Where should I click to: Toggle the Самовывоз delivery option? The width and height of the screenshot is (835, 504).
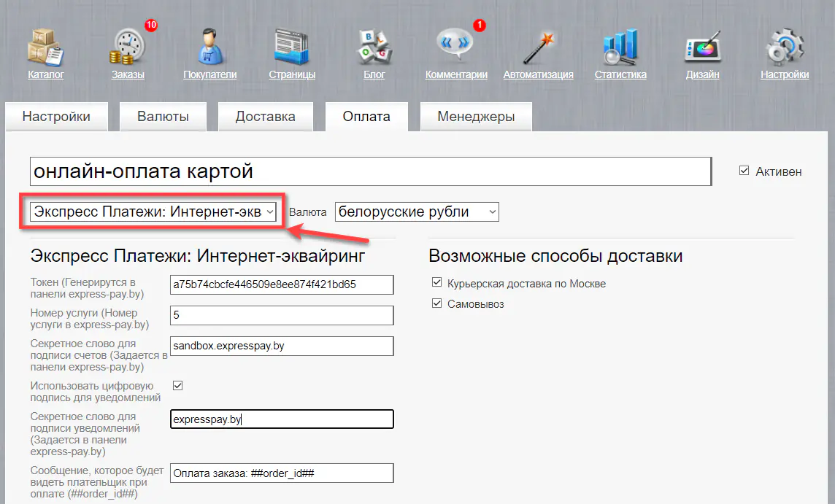point(436,303)
